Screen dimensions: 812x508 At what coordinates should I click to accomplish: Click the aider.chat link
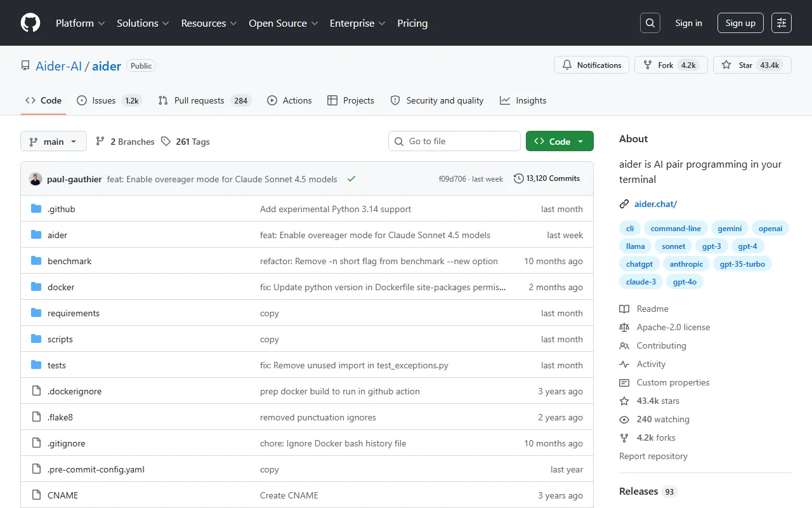click(655, 204)
